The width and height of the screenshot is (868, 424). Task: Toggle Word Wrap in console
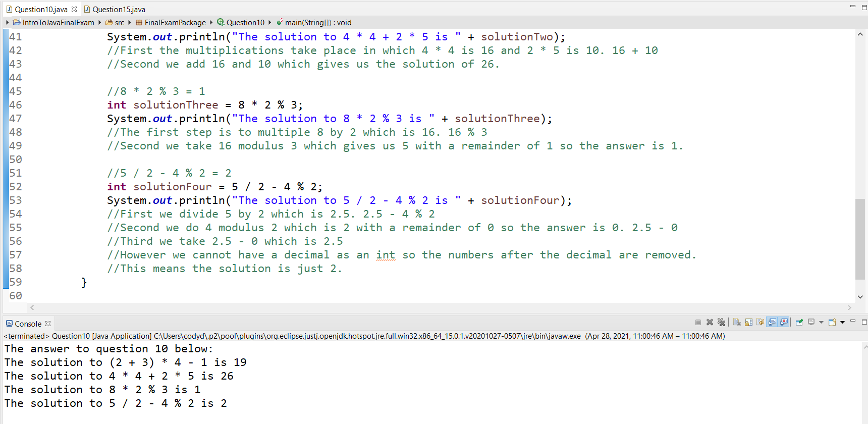click(x=760, y=322)
